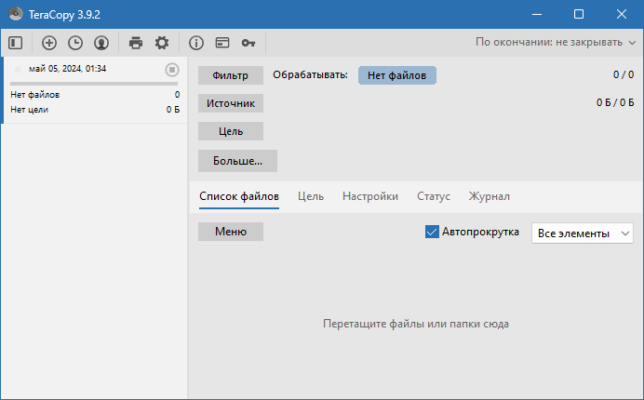Screen dimensions: 644x400
Task: Click the '0 Б / 0 Б' size counter
Action: point(615,103)
